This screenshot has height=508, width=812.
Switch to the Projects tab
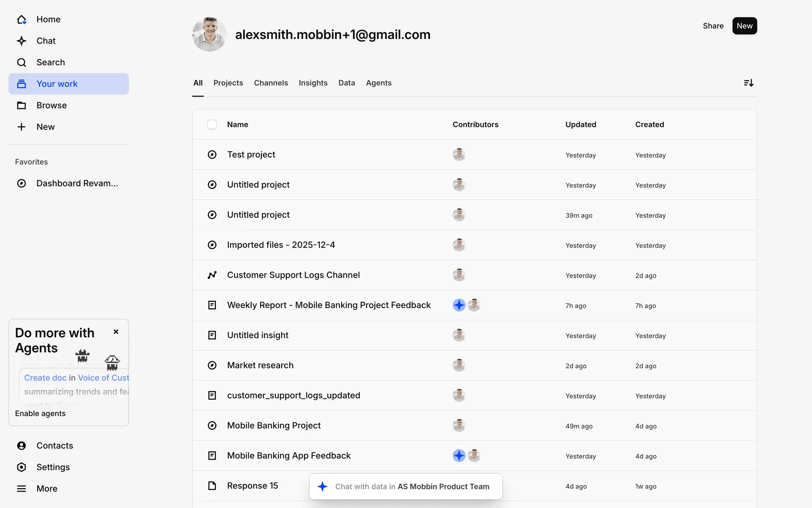pyautogui.click(x=228, y=83)
